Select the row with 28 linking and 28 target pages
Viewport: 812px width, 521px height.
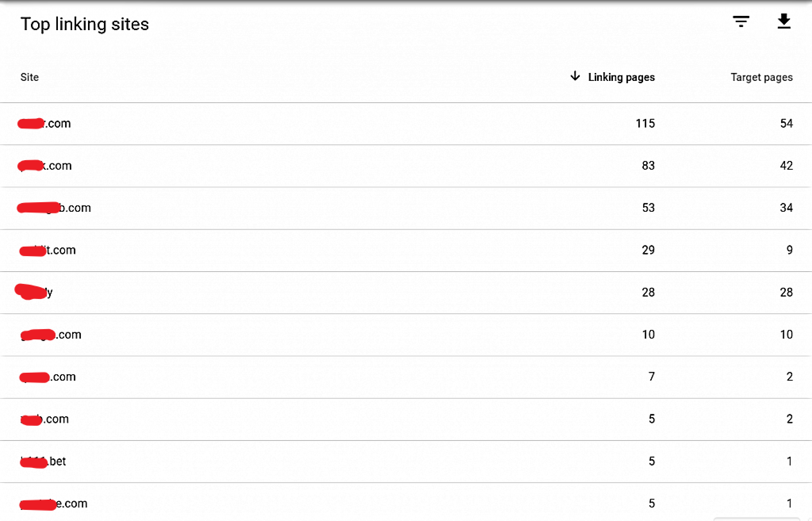click(x=406, y=293)
